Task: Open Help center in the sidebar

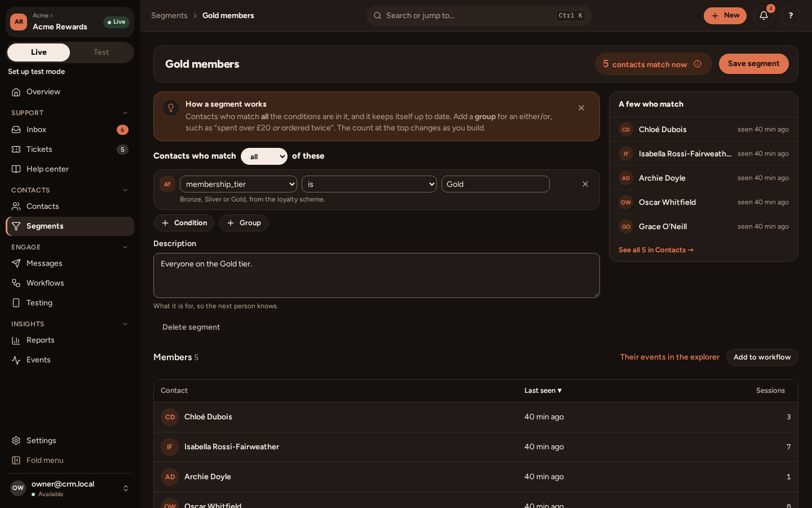Action: pos(70,169)
